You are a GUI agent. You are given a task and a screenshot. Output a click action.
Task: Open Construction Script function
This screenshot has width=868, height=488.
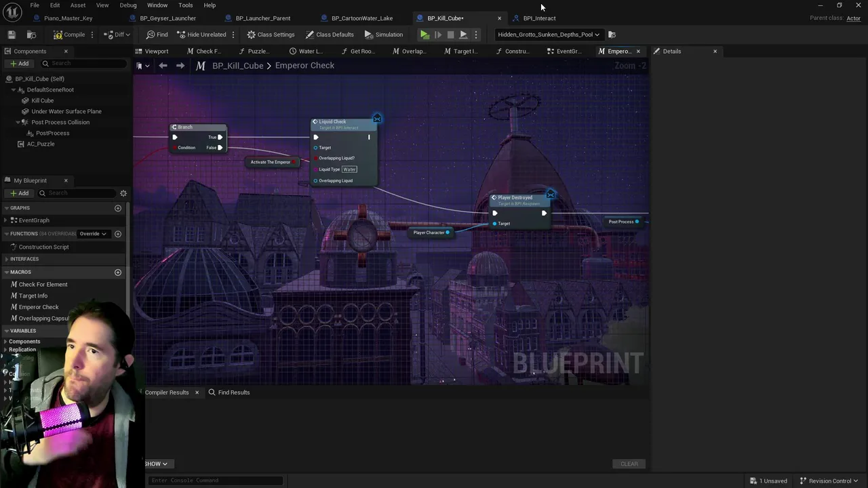pos(43,247)
